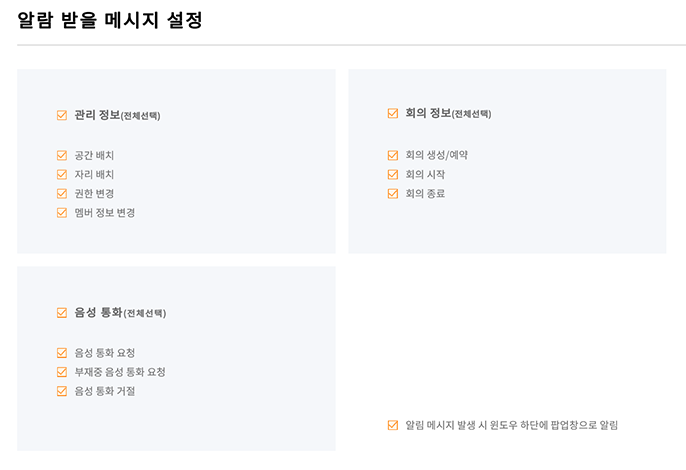Toggle the 회의 시작 checkbox
The width and height of the screenshot is (686, 470).
click(393, 175)
